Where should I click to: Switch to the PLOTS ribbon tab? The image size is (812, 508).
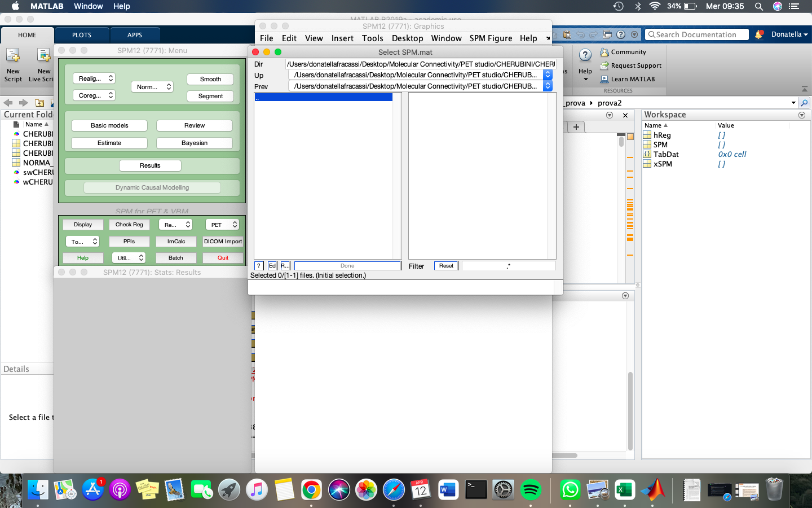[81, 34]
